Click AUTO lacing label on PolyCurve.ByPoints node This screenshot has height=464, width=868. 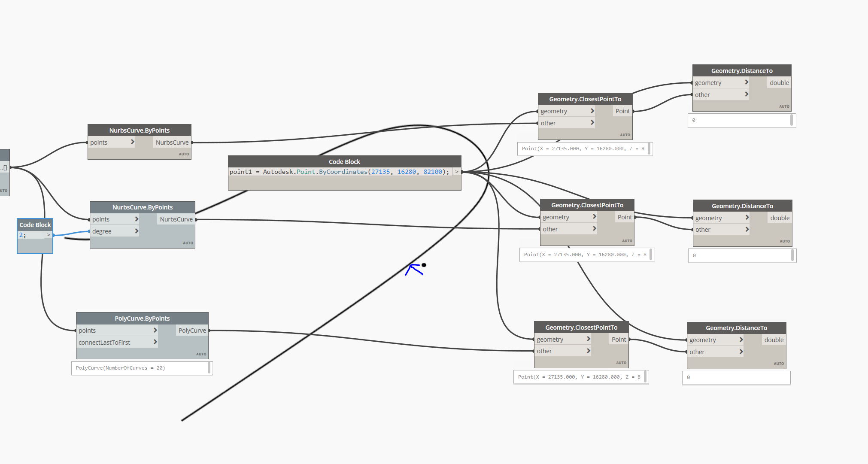click(201, 354)
